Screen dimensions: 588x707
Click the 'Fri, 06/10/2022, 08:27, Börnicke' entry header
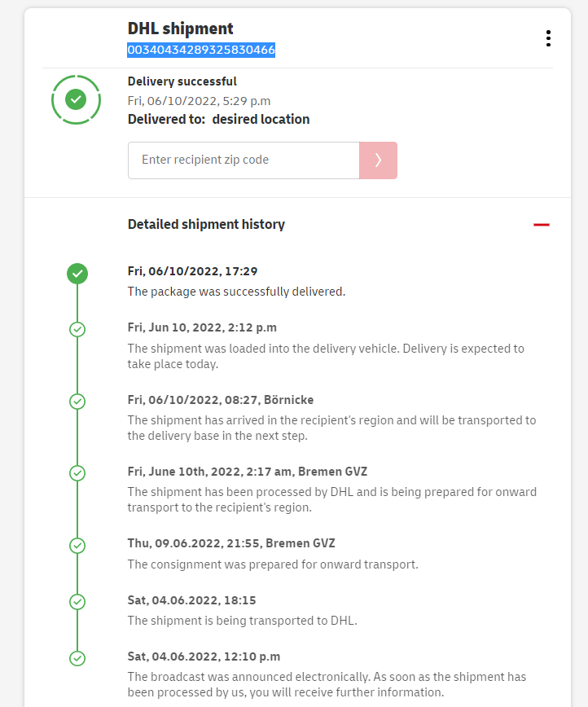(221, 400)
